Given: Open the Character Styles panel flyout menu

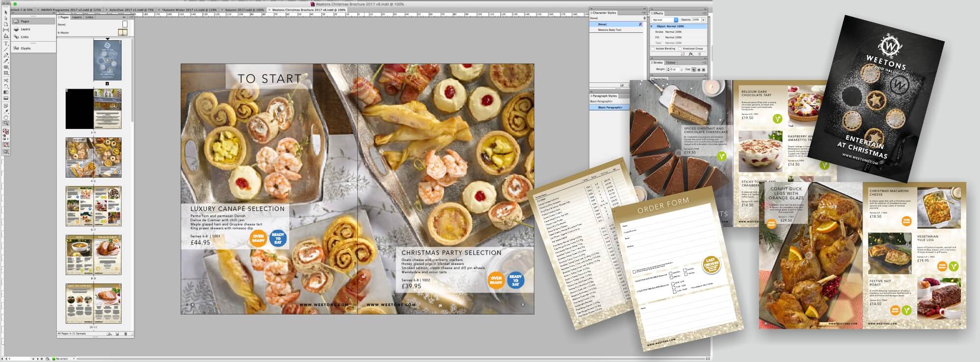Looking at the screenshot, I should [644, 12].
